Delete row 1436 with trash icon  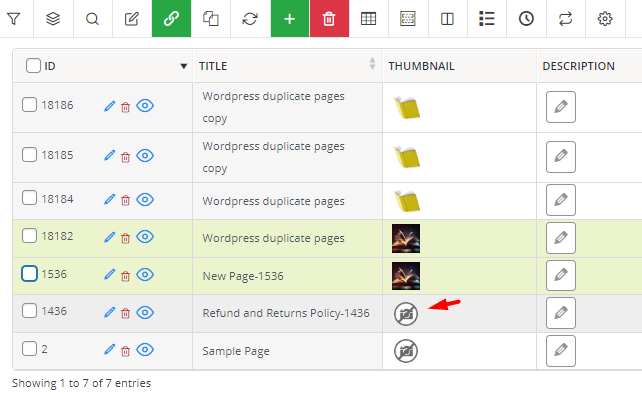pos(125,313)
